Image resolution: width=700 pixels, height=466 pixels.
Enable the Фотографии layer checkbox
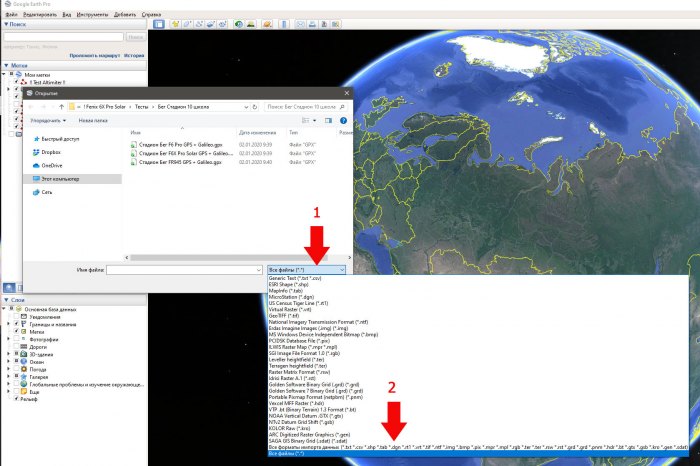[16, 339]
